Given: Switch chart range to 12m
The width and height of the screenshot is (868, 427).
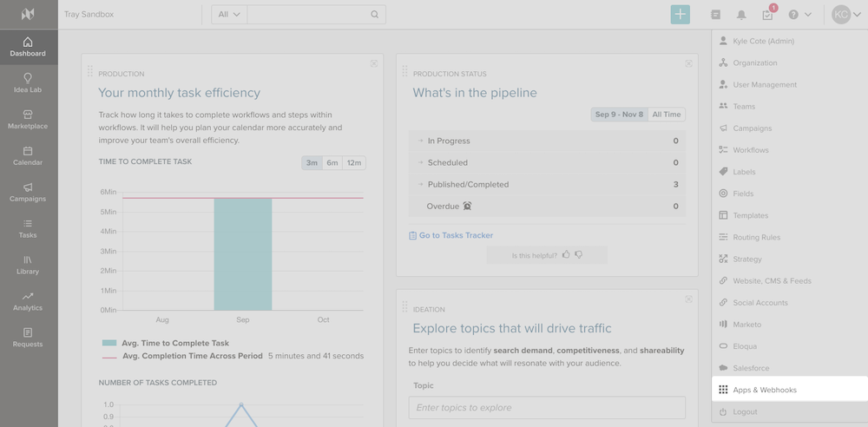Looking at the screenshot, I should [x=353, y=162].
